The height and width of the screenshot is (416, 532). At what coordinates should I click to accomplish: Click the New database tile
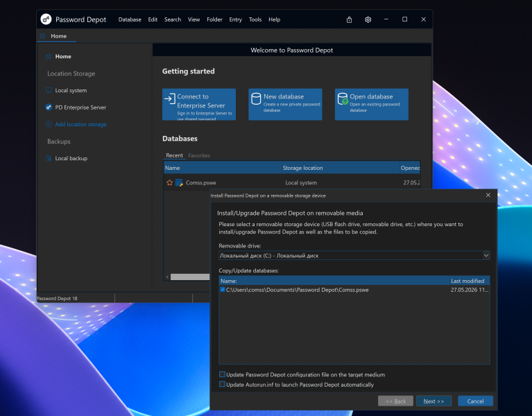285,105
